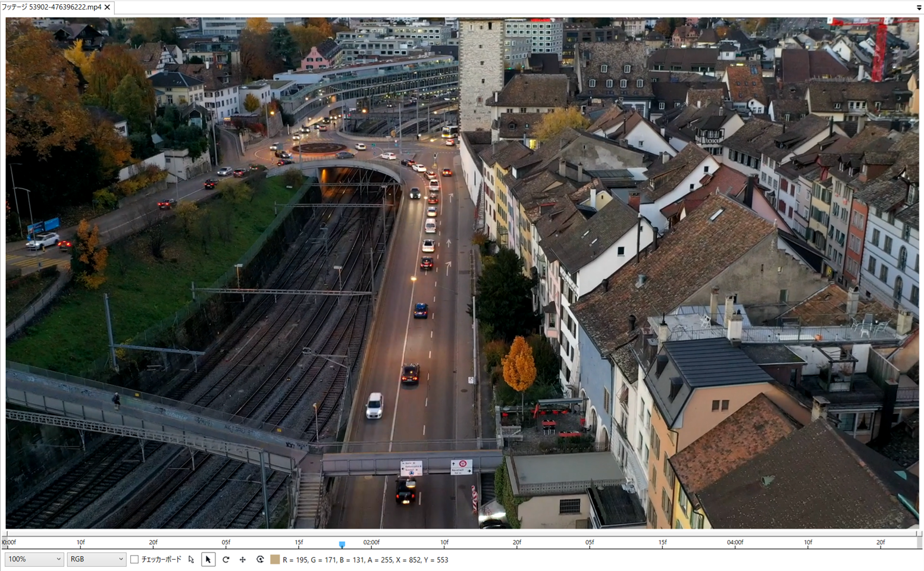The height and width of the screenshot is (571, 924).
Task: Jump to the 04:00f mark on the ruler
Action: 735,542
